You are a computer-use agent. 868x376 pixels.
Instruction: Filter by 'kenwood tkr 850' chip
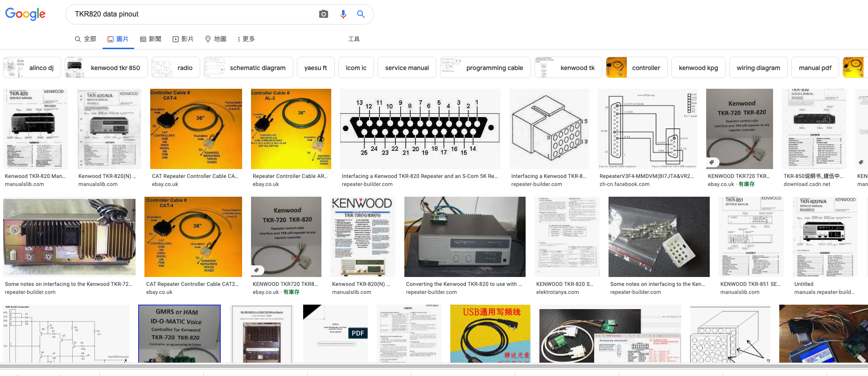(106, 67)
